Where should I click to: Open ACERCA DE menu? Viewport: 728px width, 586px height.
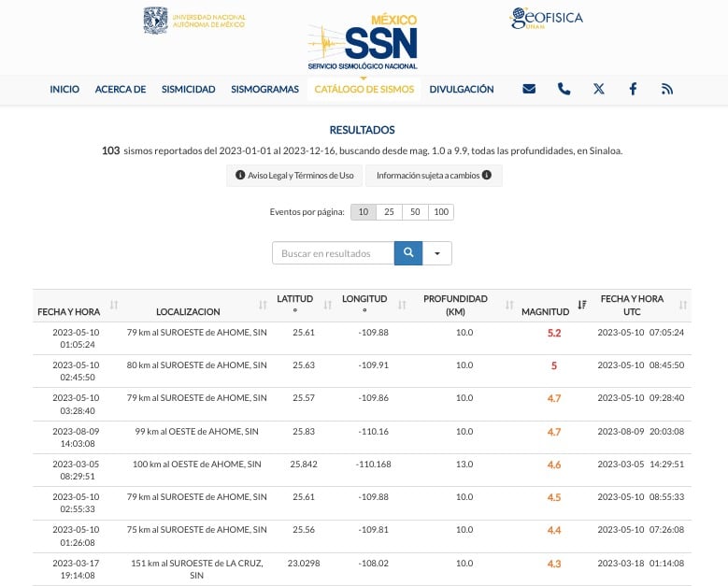pyautogui.click(x=121, y=89)
